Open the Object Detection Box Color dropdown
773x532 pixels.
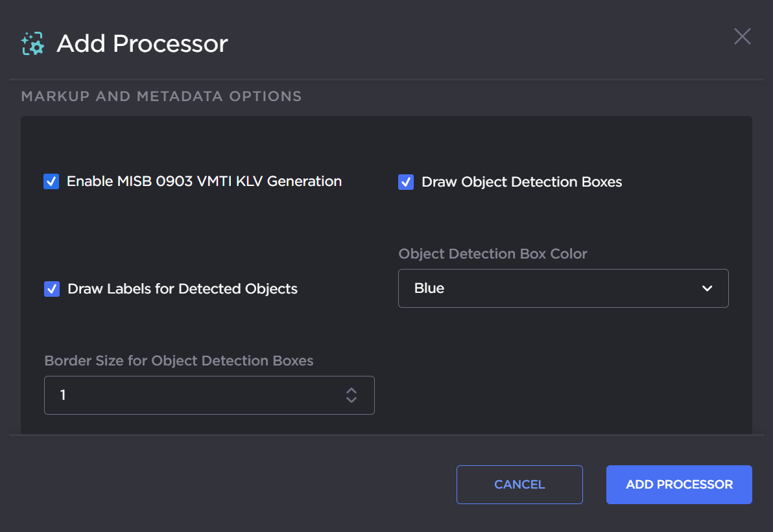click(x=563, y=288)
